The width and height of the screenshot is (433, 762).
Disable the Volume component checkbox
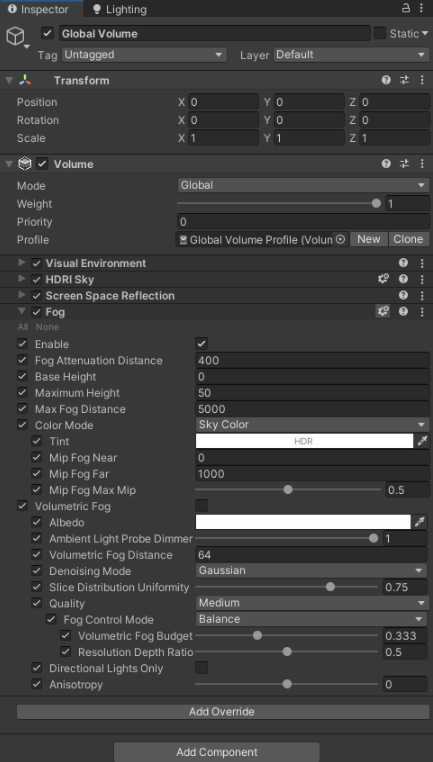point(43,164)
